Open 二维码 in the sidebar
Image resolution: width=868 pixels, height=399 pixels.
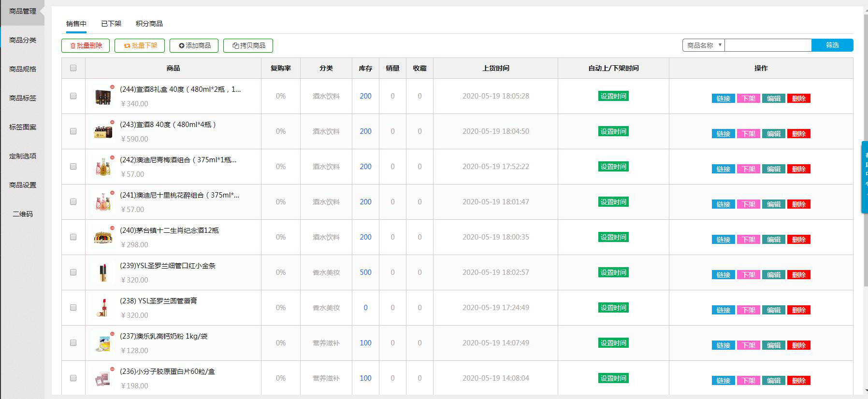click(23, 214)
